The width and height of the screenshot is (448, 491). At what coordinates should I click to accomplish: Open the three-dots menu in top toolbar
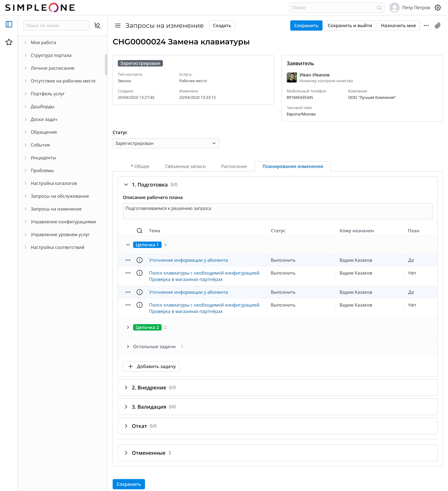(x=426, y=26)
